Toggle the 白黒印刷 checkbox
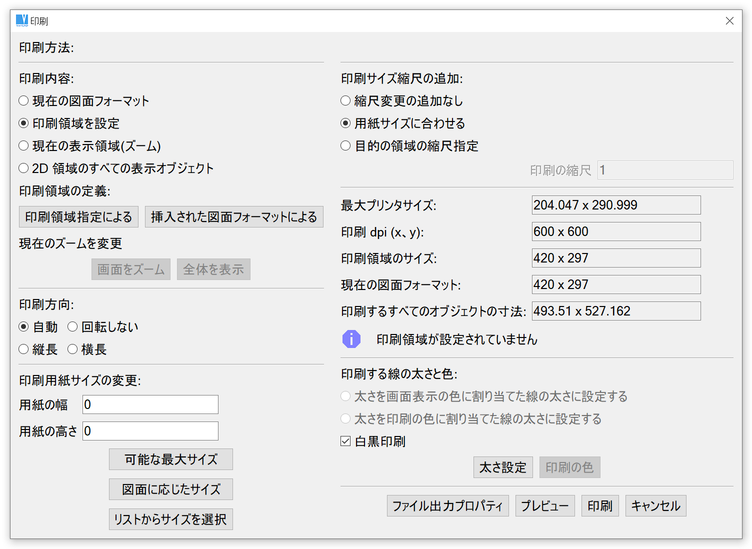This screenshot has height=549, width=752. 346,441
